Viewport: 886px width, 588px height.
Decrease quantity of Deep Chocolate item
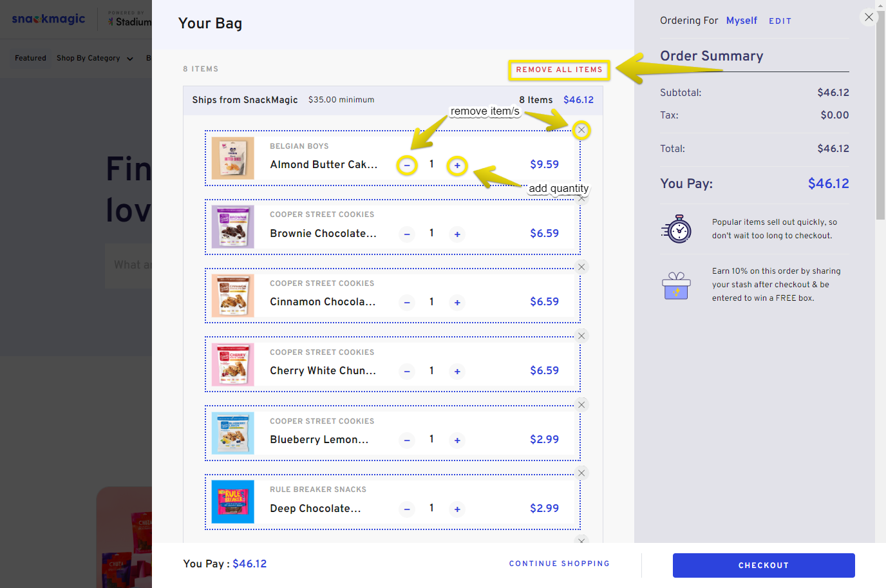point(407,509)
